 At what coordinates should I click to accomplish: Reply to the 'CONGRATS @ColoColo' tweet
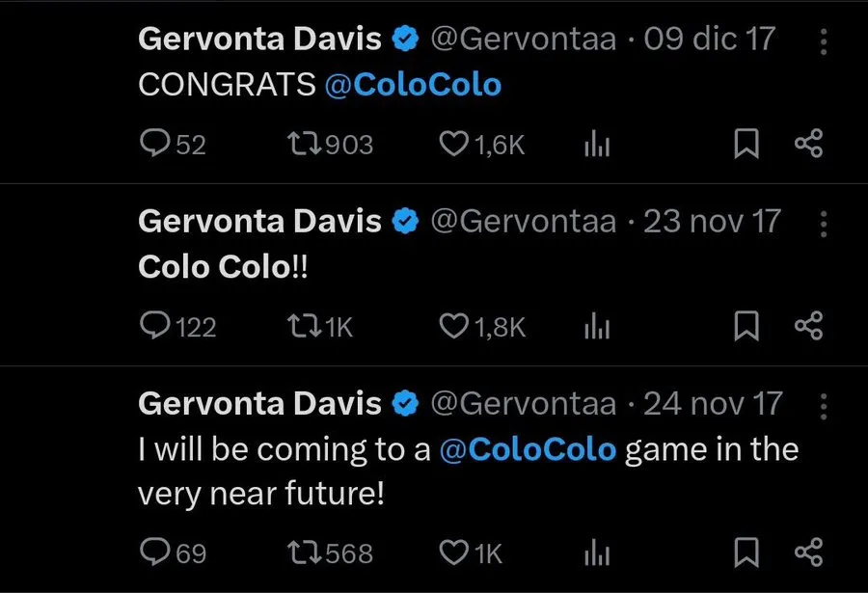(x=155, y=145)
